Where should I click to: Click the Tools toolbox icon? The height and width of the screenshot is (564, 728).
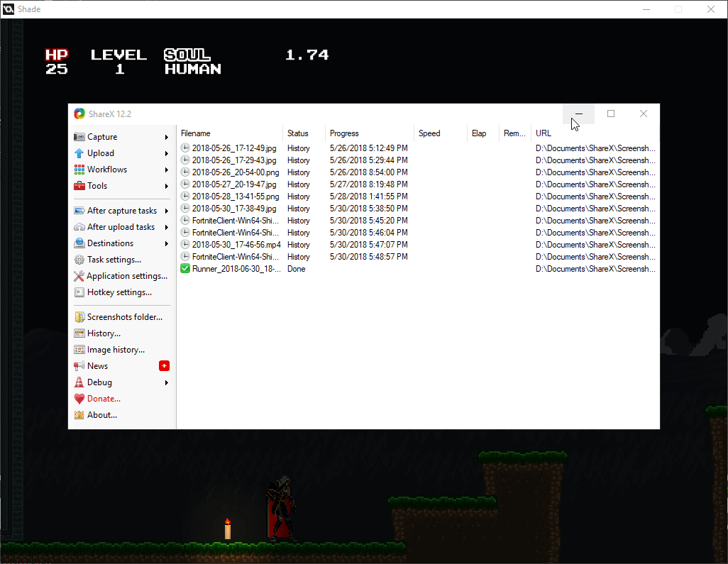click(79, 186)
